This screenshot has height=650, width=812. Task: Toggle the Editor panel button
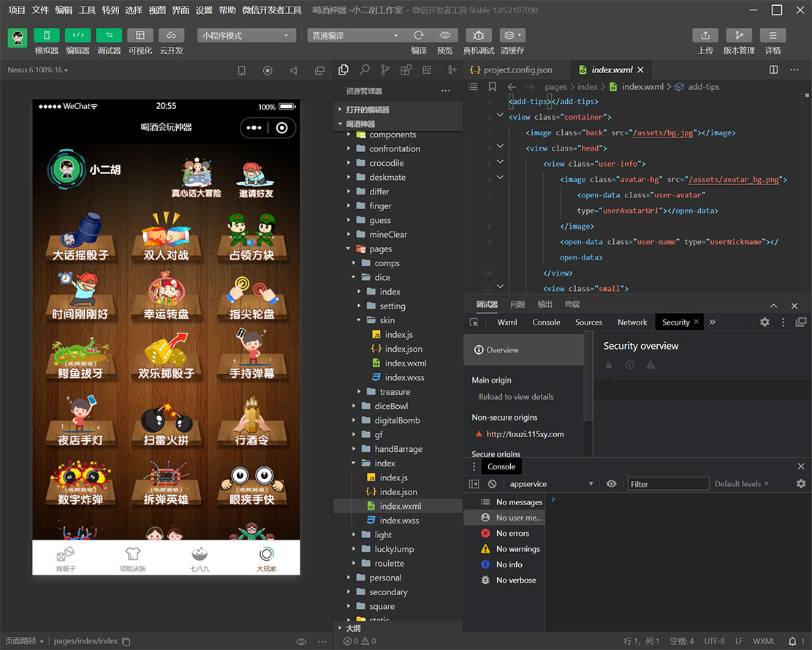pos(77,35)
